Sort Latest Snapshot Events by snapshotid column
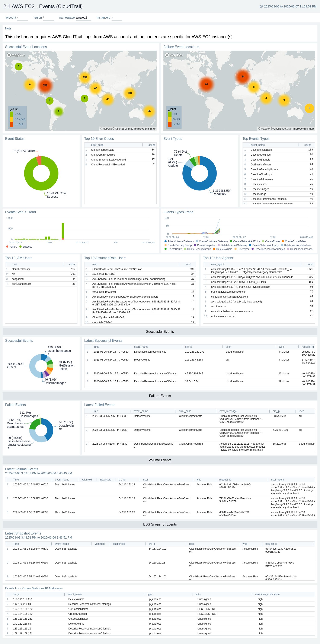The height and width of the screenshot is (644, 320). pyautogui.click(x=119, y=544)
